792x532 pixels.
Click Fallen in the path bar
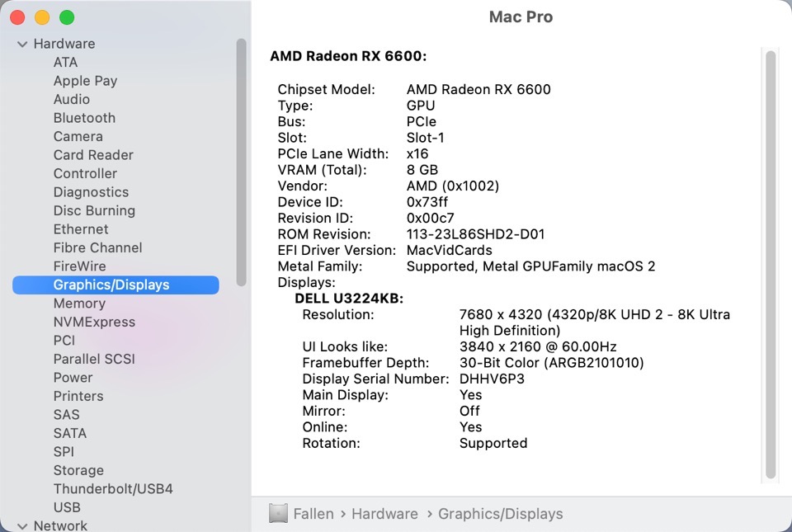[x=313, y=514]
